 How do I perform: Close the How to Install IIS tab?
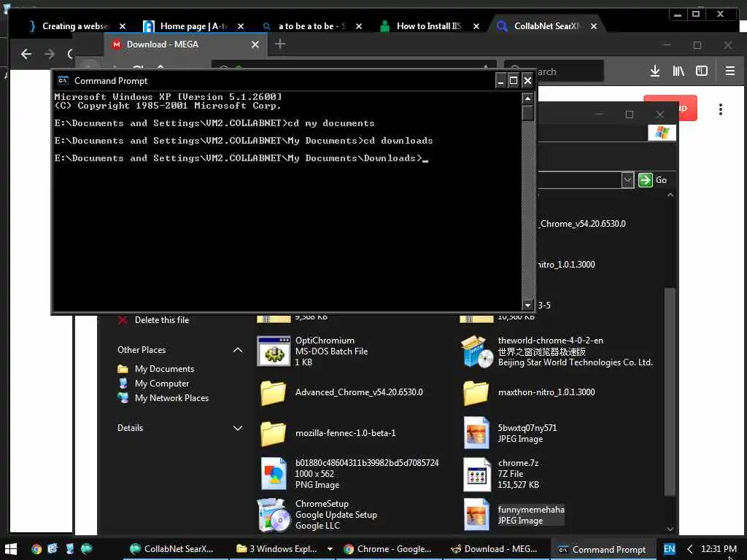point(476,26)
